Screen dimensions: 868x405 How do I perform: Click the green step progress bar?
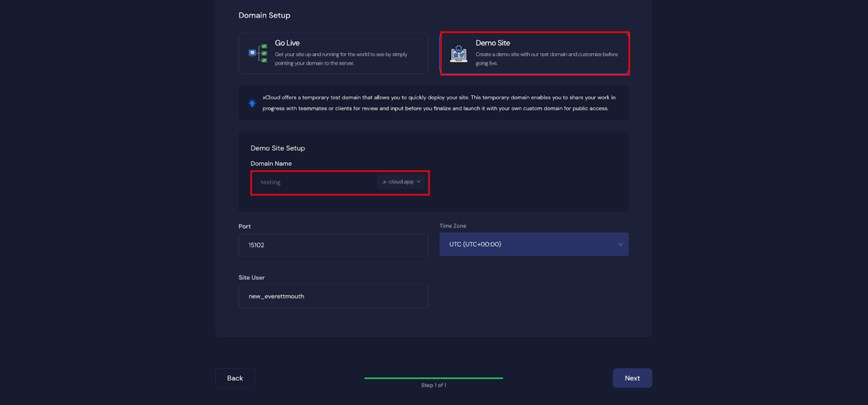coord(433,377)
